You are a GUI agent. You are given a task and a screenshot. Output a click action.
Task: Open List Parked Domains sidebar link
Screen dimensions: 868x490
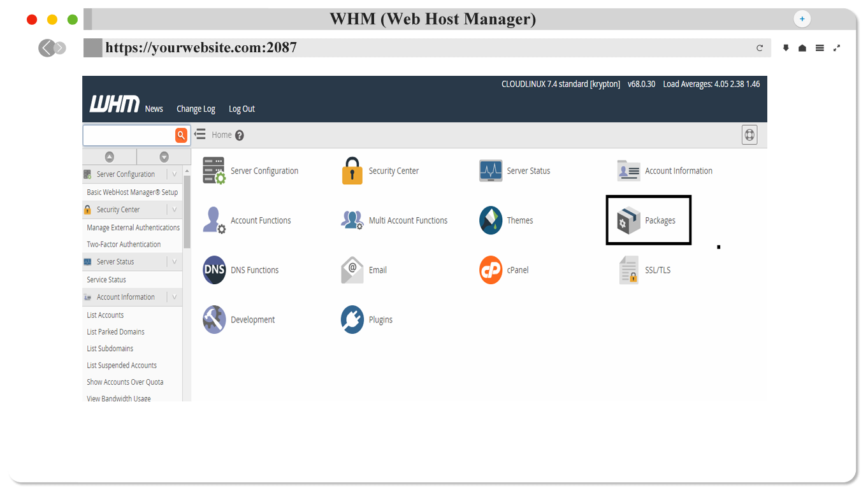tap(115, 331)
